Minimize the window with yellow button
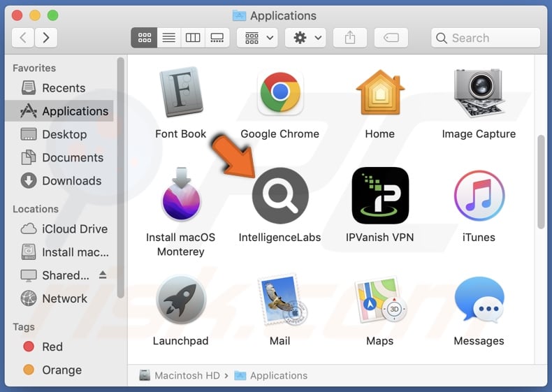The height and width of the screenshot is (392, 552). pos(35,15)
